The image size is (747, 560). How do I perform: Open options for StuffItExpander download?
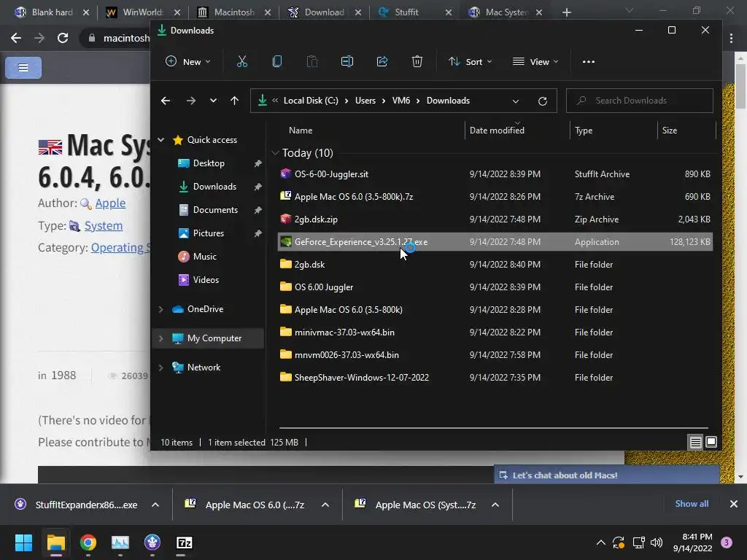tap(155, 505)
